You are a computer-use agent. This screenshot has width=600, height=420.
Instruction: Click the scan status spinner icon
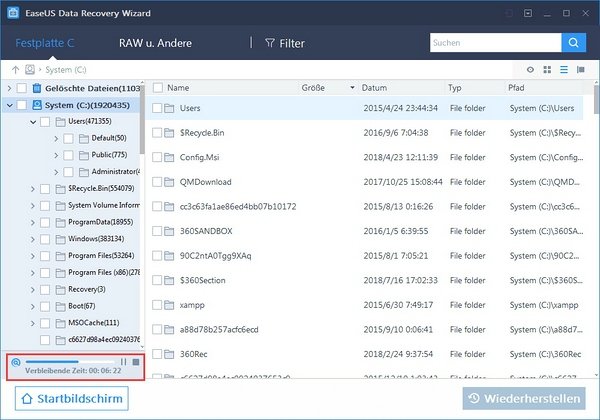16,362
